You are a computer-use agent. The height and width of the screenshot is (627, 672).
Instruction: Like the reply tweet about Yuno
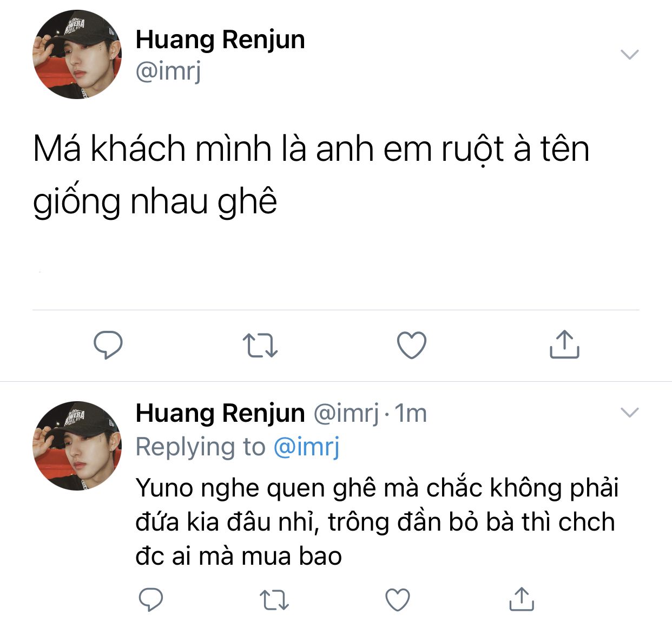[x=398, y=599]
